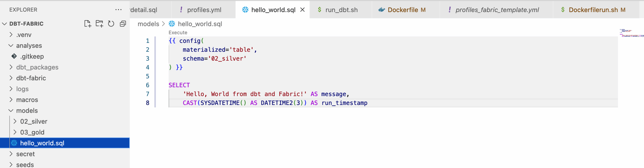The image size is (644, 168).
Task: Click the Docker whale icon on Dockerfile tab
Action: [382, 10]
